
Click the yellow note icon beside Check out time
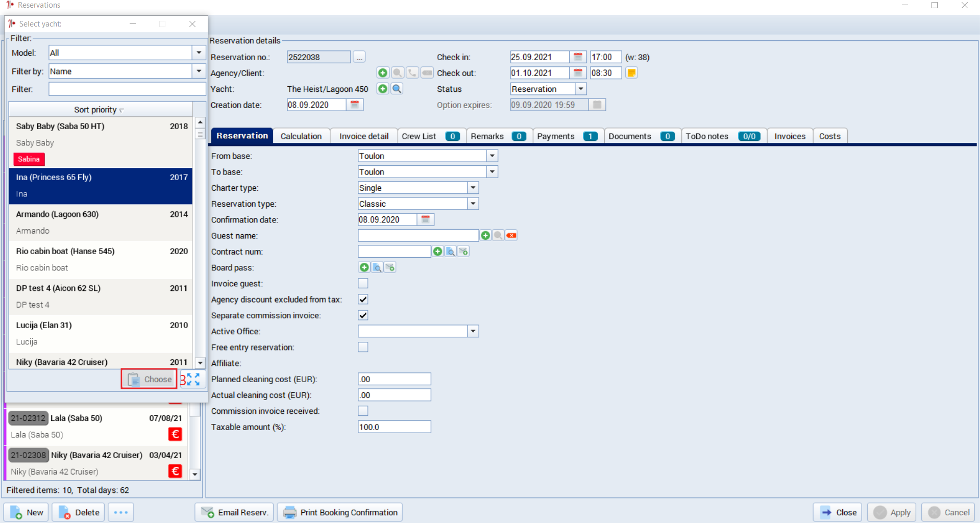[631, 73]
